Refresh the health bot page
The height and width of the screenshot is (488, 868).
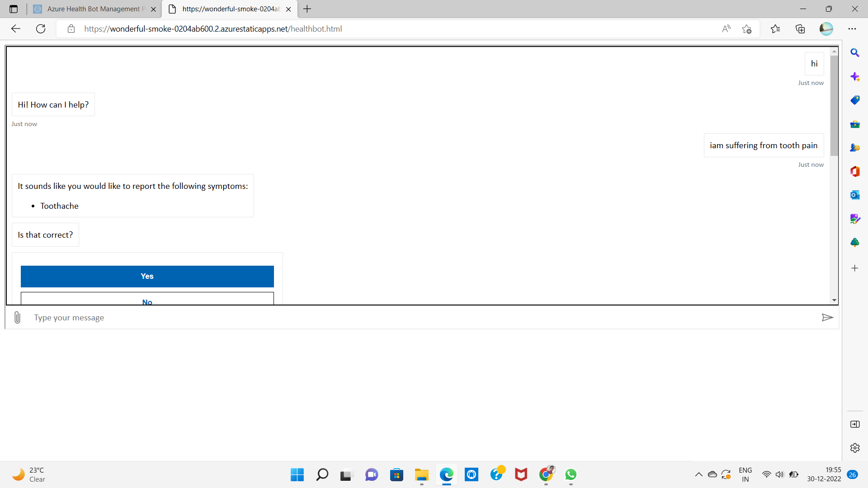pos(41,29)
